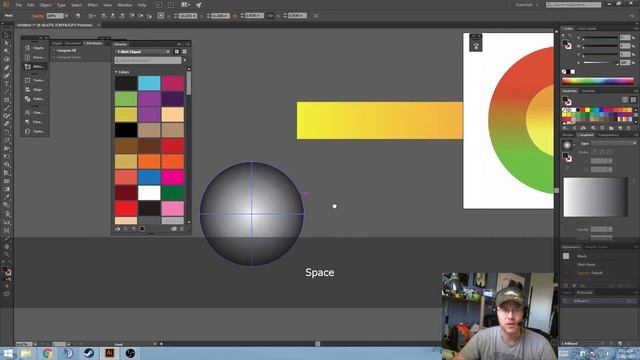Click the horizontal align right icon

coord(122,16)
